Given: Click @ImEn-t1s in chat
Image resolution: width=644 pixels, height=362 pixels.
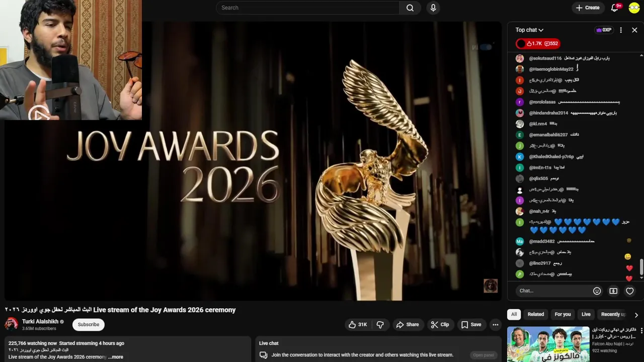Looking at the screenshot, I should 540,167.
